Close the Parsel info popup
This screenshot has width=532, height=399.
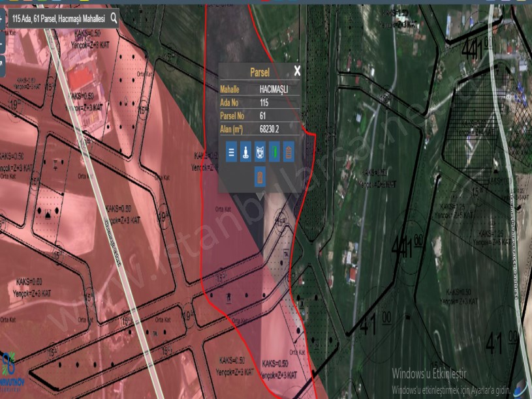pyautogui.click(x=297, y=72)
